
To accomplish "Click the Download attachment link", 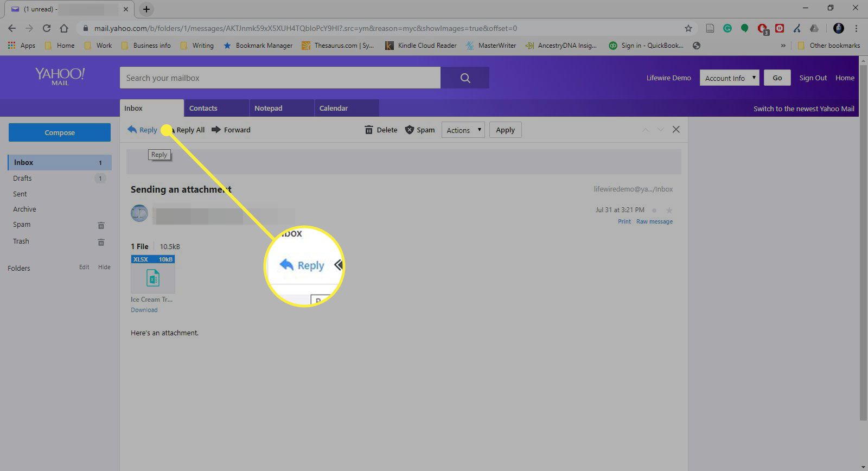I will pos(144,310).
